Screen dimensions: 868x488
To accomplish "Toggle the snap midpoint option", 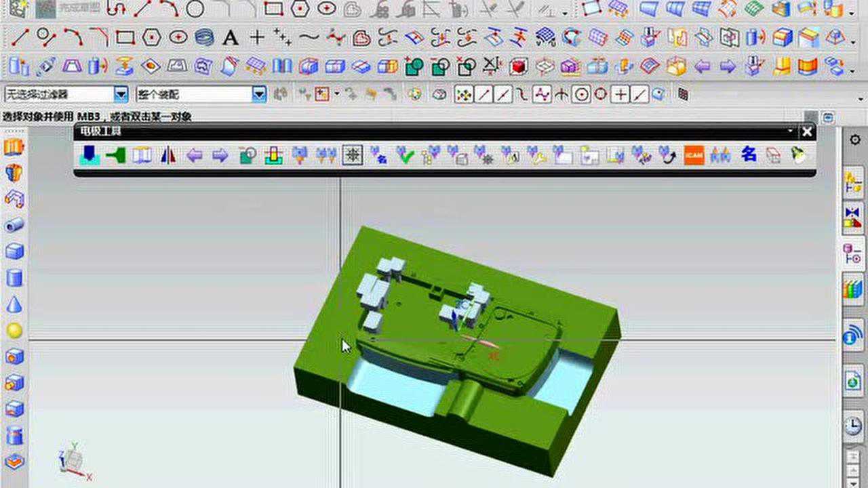I will pos(502,95).
